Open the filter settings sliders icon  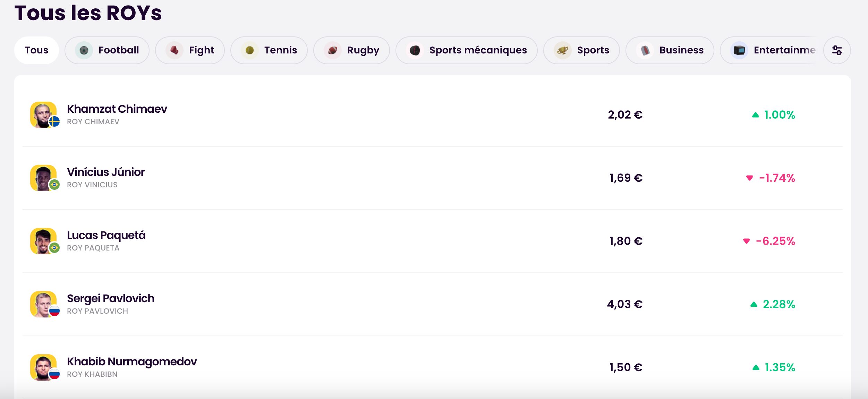tap(837, 50)
